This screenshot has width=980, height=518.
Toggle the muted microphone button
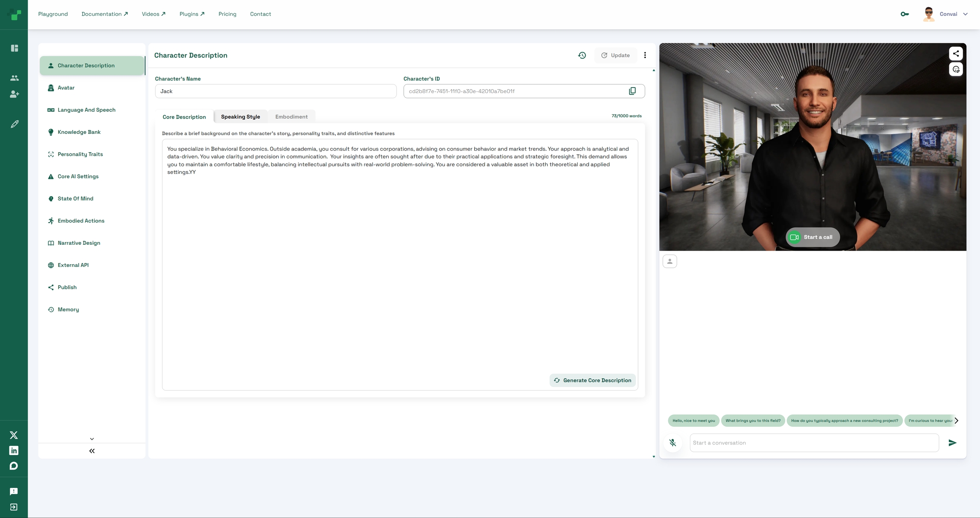[672, 443]
